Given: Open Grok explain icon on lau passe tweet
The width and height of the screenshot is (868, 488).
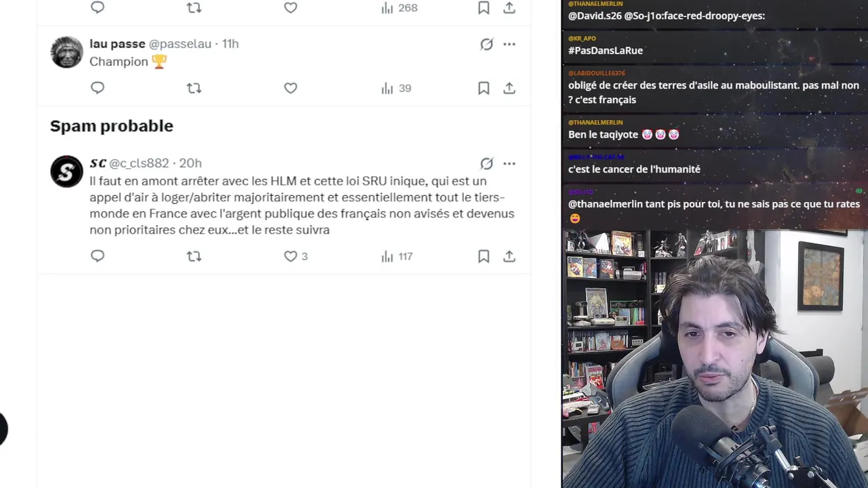Looking at the screenshot, I should pos(486,44).
